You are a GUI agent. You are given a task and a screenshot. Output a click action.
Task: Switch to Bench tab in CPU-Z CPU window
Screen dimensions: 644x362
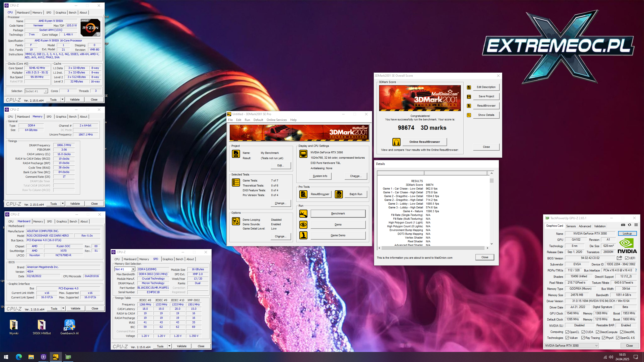(72, 13)
